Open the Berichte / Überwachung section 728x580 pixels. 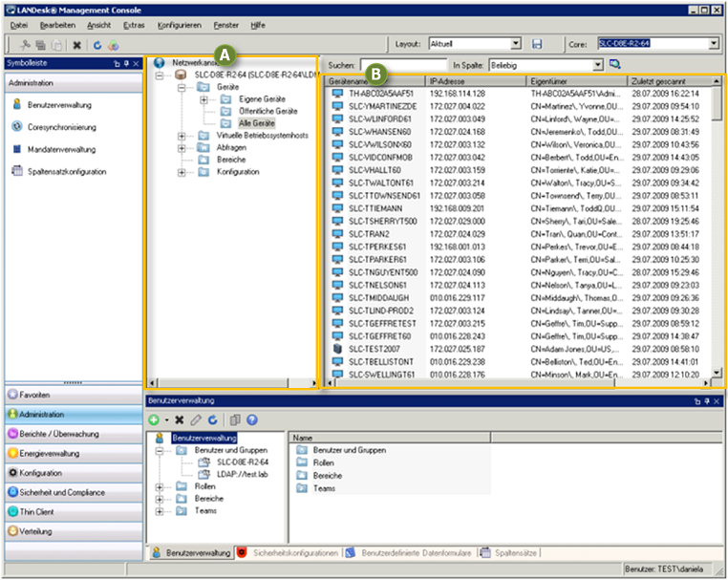(x=74, y=434)
